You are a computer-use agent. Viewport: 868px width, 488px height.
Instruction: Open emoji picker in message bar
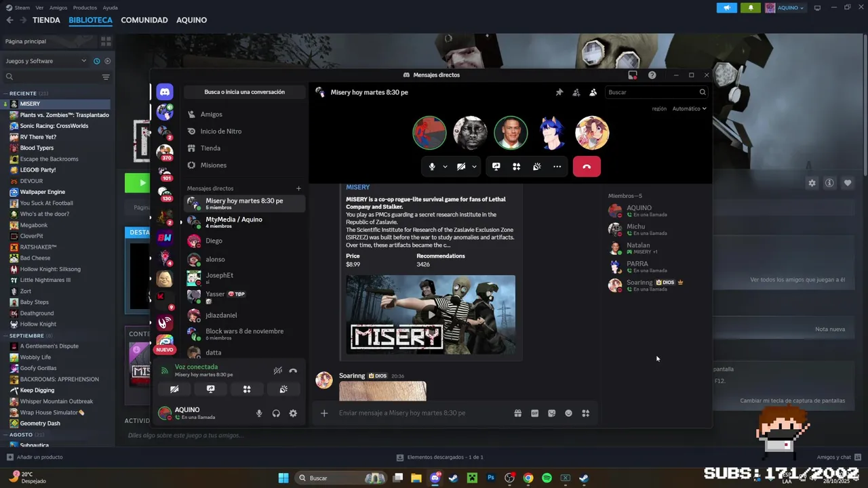coord(568,413)
